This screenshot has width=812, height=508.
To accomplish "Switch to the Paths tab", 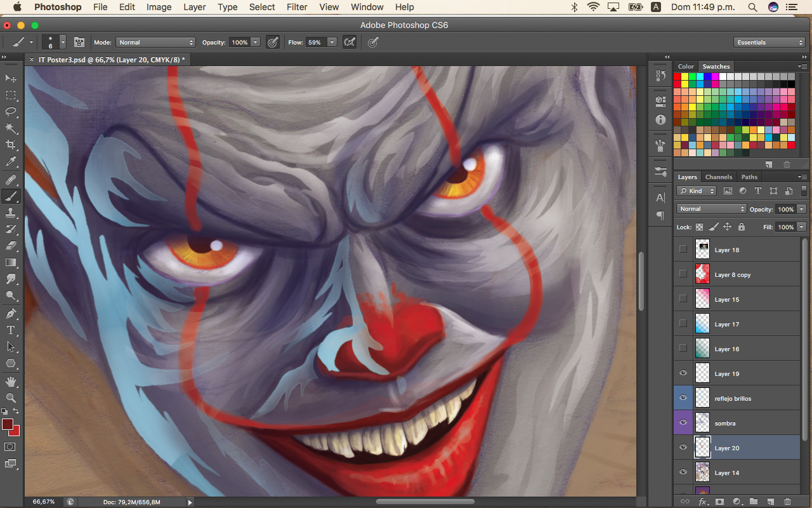I will [x=749, y=177].
